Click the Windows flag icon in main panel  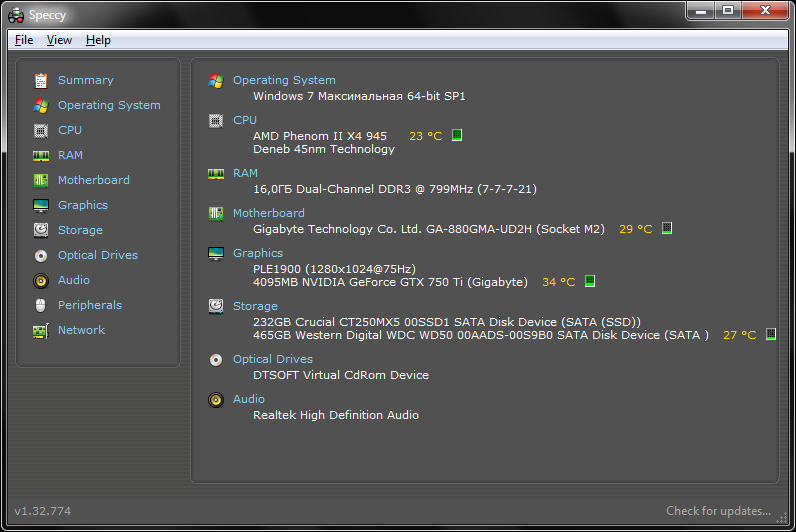pos(216,80)
